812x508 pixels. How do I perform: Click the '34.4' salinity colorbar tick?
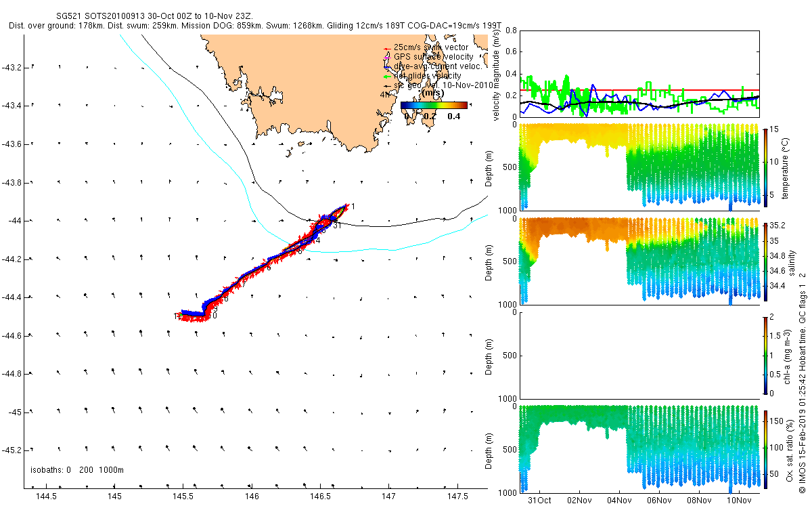777,285
